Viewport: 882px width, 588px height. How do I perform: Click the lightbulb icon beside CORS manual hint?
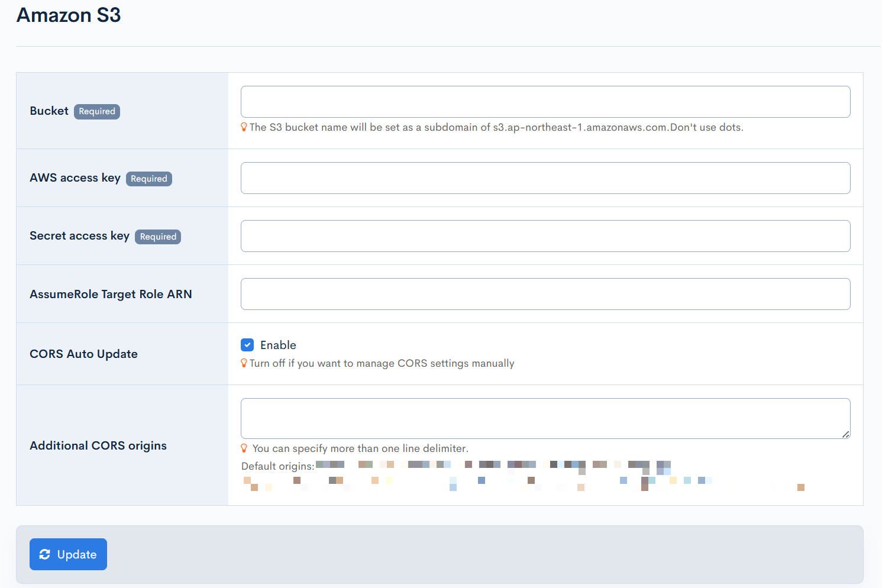click(x=244, y=363)
